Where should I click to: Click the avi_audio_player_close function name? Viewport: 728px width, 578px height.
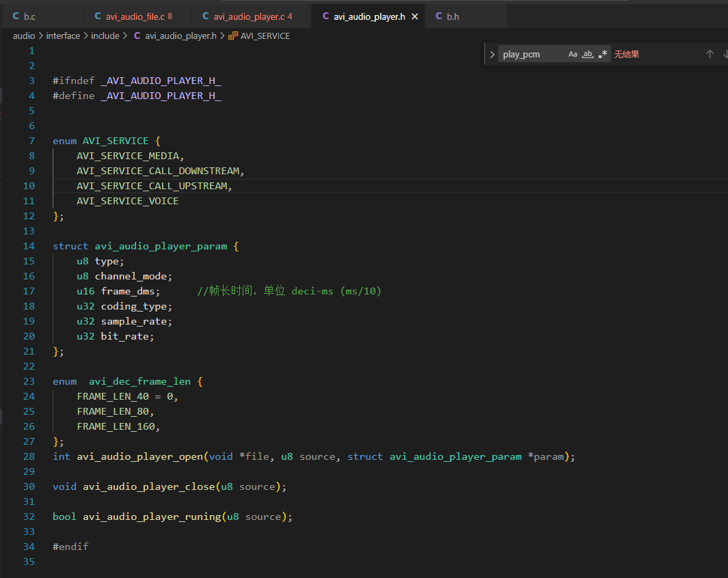pyautogui.click(x=149, y=486)
